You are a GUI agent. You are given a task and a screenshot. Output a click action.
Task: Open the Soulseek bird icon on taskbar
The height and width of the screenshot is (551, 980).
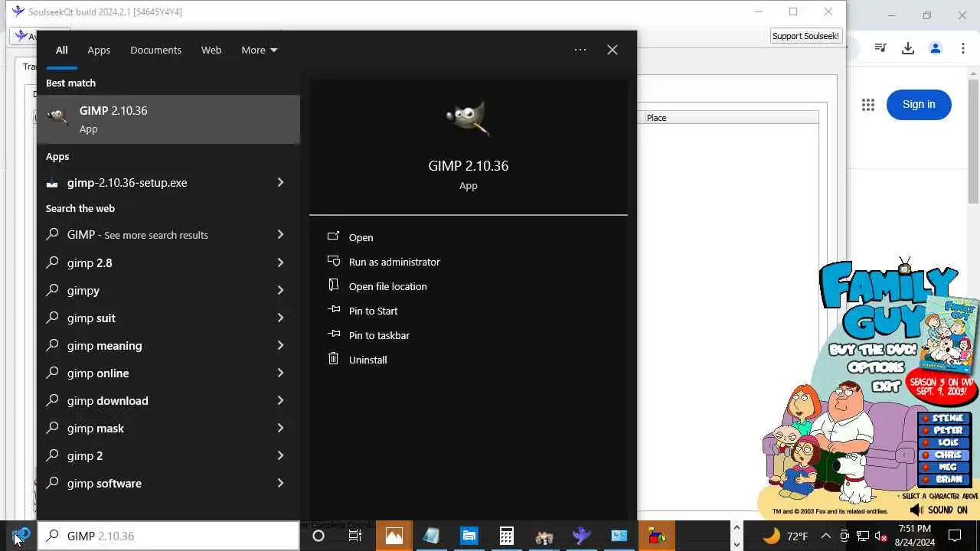point(581,536)
